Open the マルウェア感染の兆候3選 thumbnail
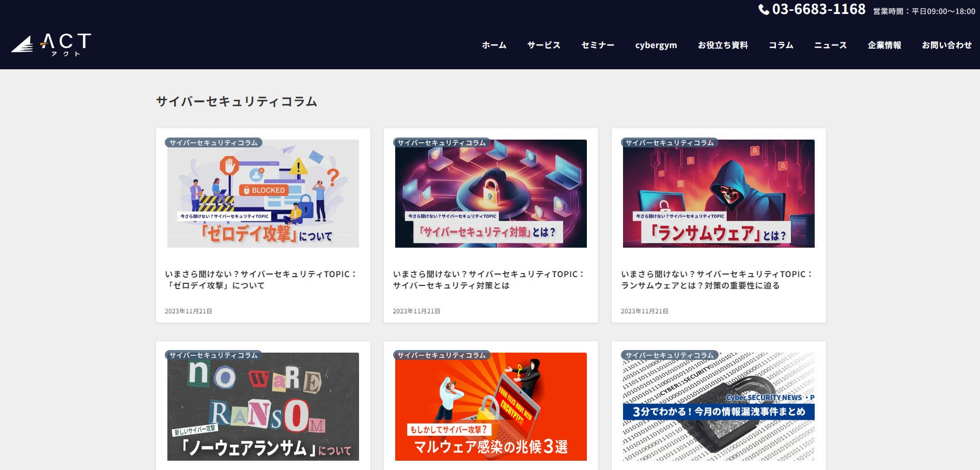980x470 pixels. (x=491, y=406)
